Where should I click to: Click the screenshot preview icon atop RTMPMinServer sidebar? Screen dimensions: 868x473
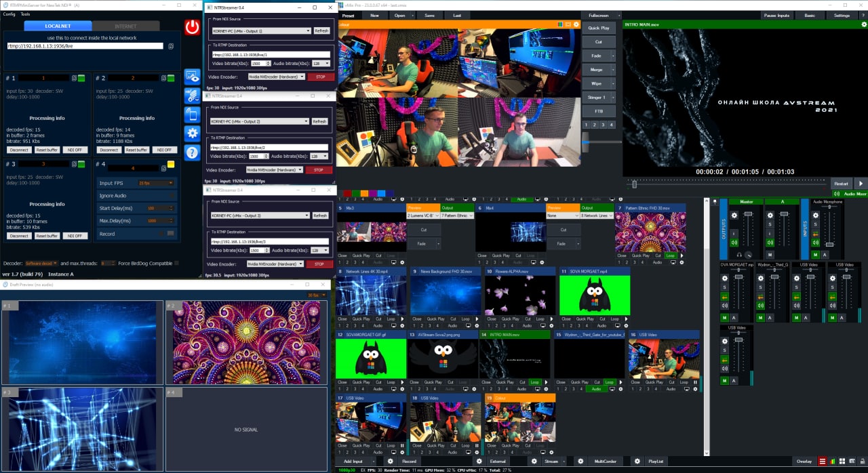coord(193,77)
